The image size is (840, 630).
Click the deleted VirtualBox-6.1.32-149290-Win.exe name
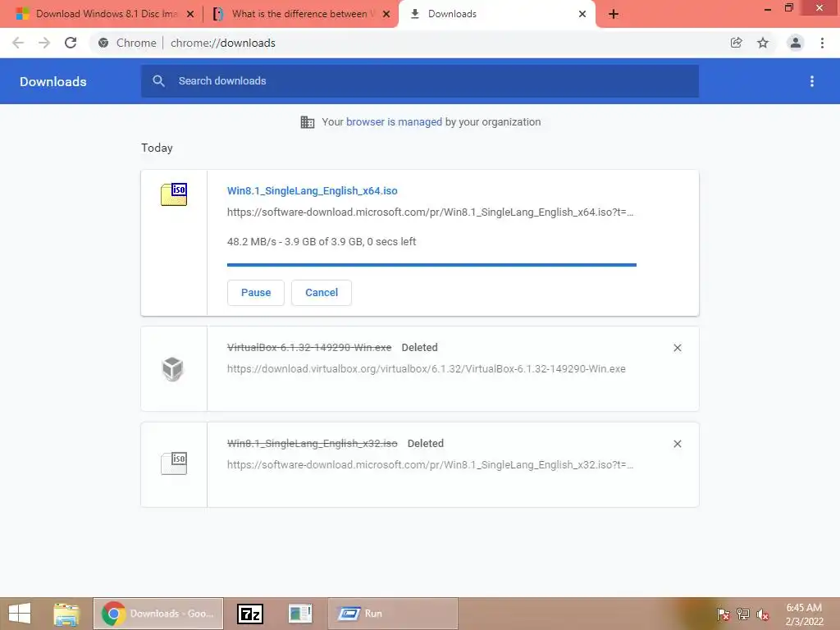pos(309,347)
